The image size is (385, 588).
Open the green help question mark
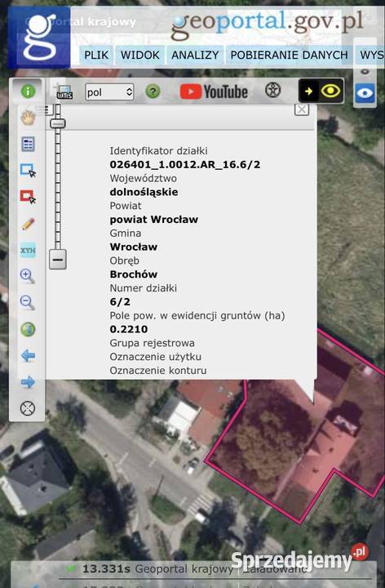point(153,91)
